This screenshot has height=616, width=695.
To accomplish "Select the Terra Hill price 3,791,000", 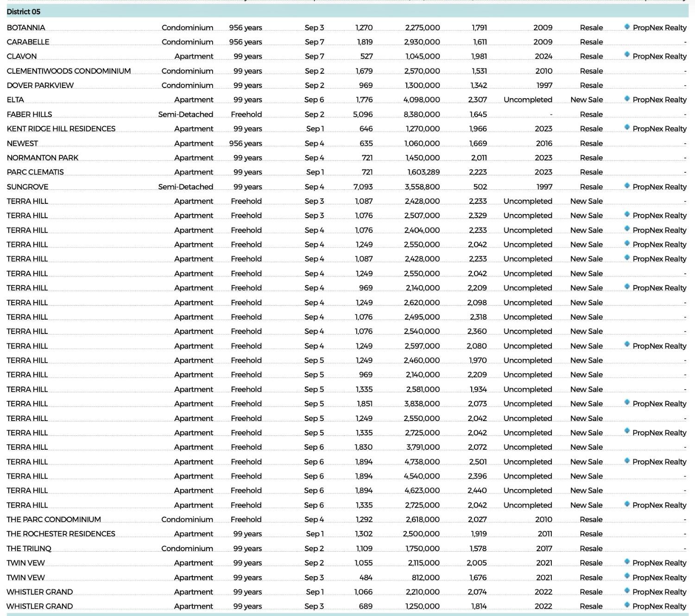I will coord(423,447).
